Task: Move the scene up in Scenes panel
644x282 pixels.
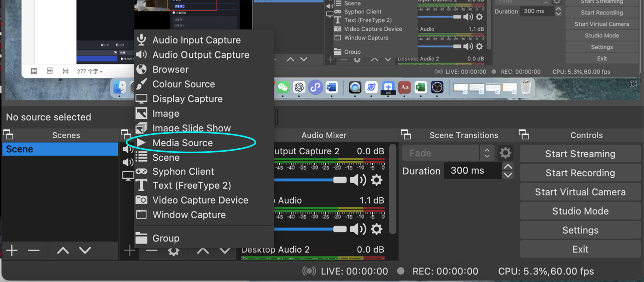Action: (x=63, y=250)
